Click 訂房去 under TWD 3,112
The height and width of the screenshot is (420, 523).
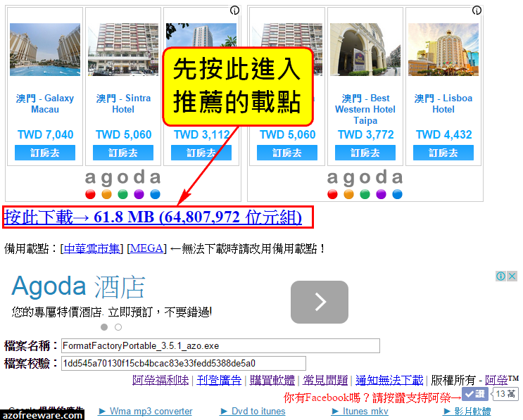click(x=201, y=153)
